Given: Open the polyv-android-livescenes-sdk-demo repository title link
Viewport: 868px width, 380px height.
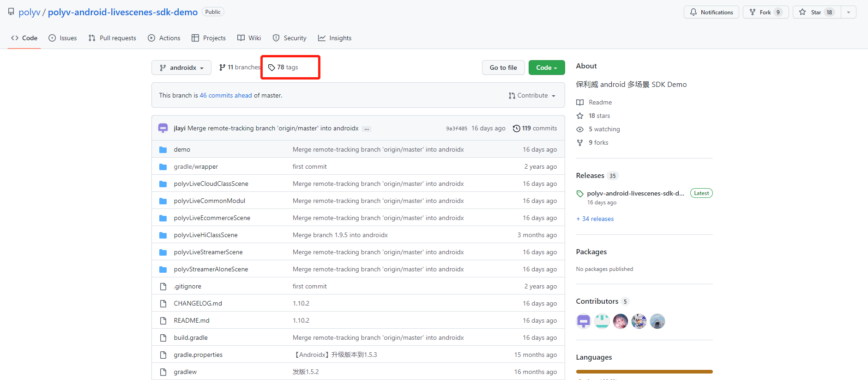Looking at the screenshot, I should (x=123, y=12).
